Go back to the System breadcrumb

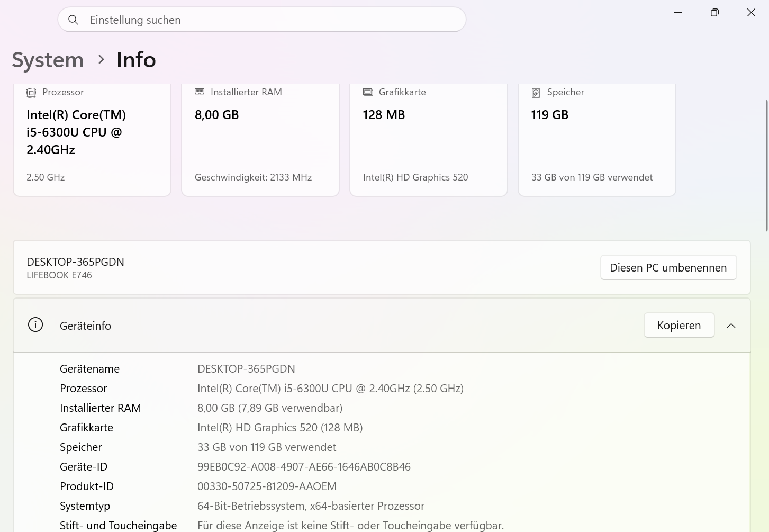48,60
